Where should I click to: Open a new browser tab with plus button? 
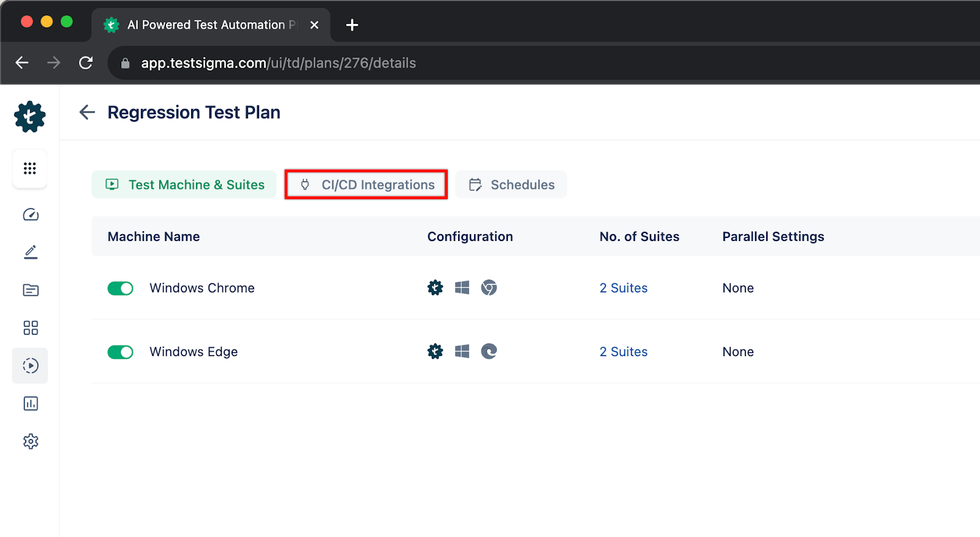pos(352,25)
